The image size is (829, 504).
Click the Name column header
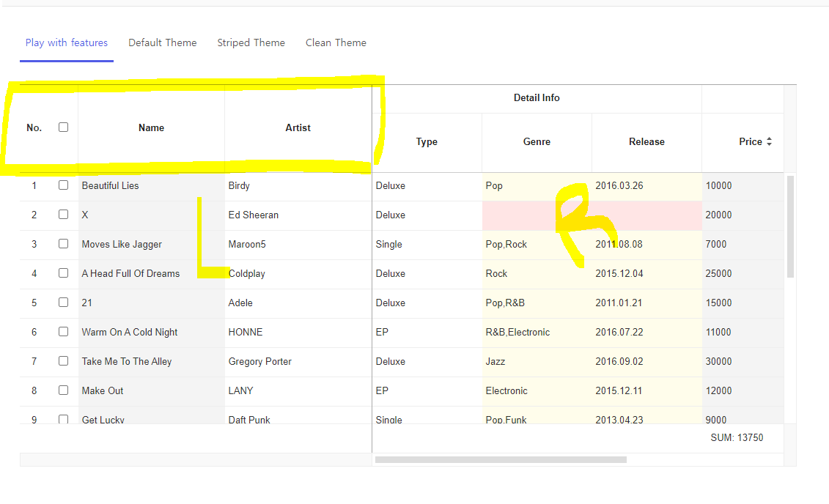(x=151, y=127)
